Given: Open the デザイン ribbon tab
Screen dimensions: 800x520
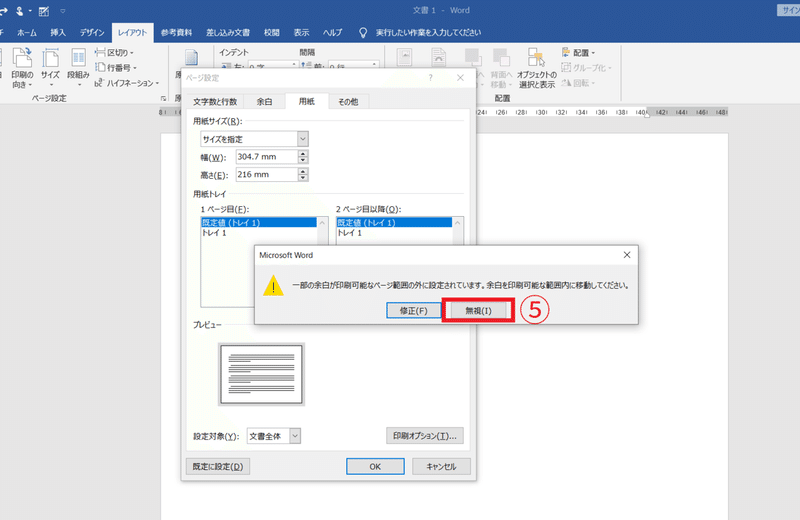Looking at the screenshot, I should [x=92, y=33].
